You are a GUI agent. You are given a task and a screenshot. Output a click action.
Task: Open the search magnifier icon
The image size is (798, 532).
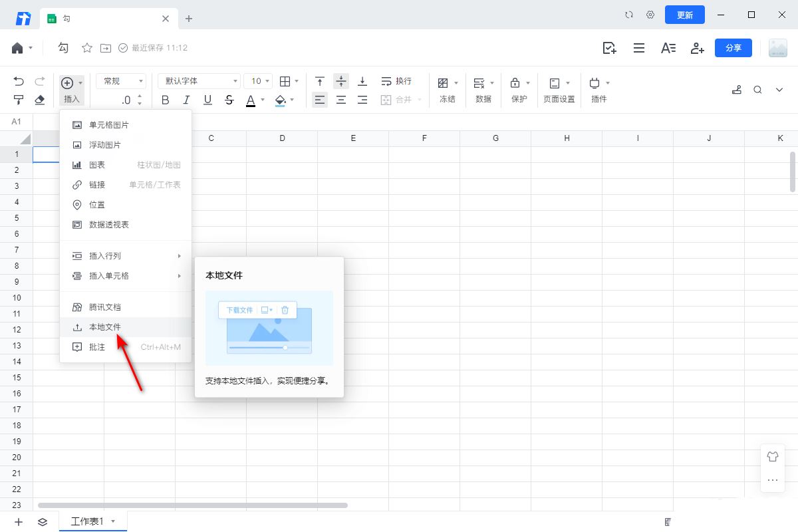click(x=757, y=90)
